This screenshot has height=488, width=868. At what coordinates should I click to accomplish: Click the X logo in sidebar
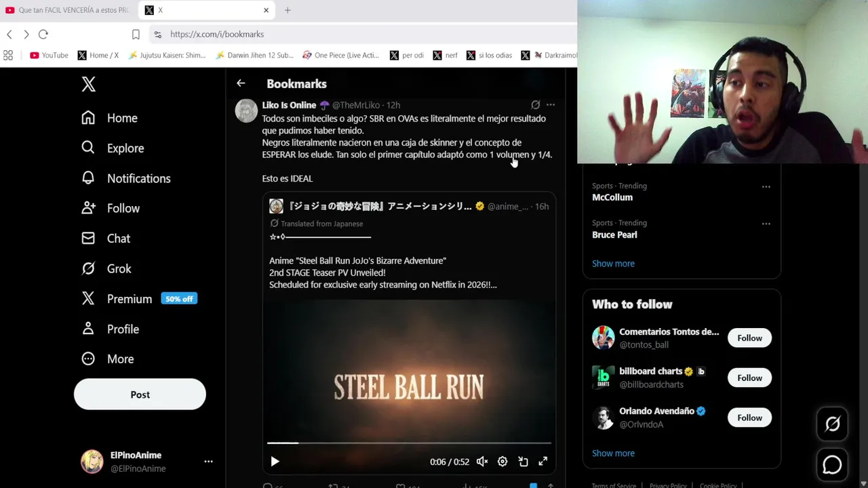(x=88, y=84)
